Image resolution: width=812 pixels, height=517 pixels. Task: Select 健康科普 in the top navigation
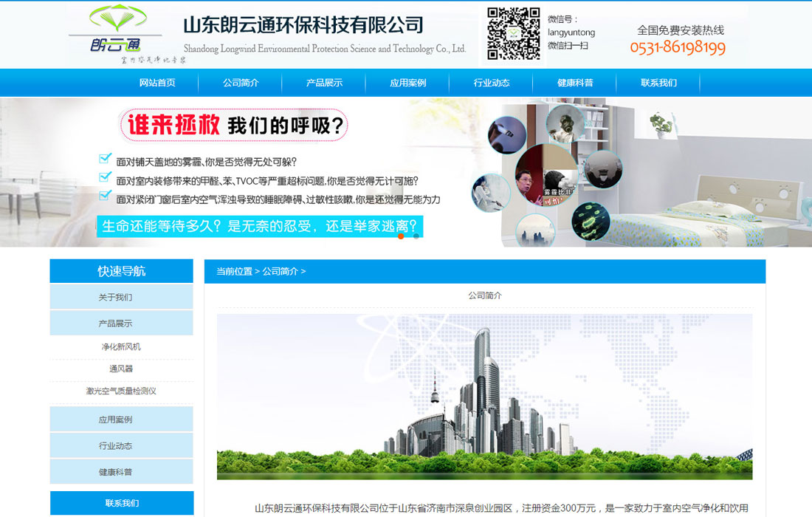click(x=575, y=83)
